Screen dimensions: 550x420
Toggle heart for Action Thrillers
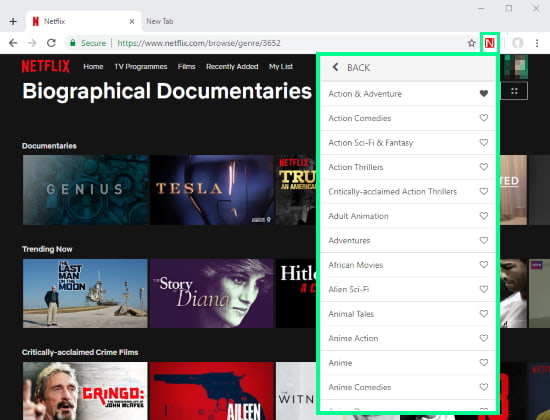484,167
